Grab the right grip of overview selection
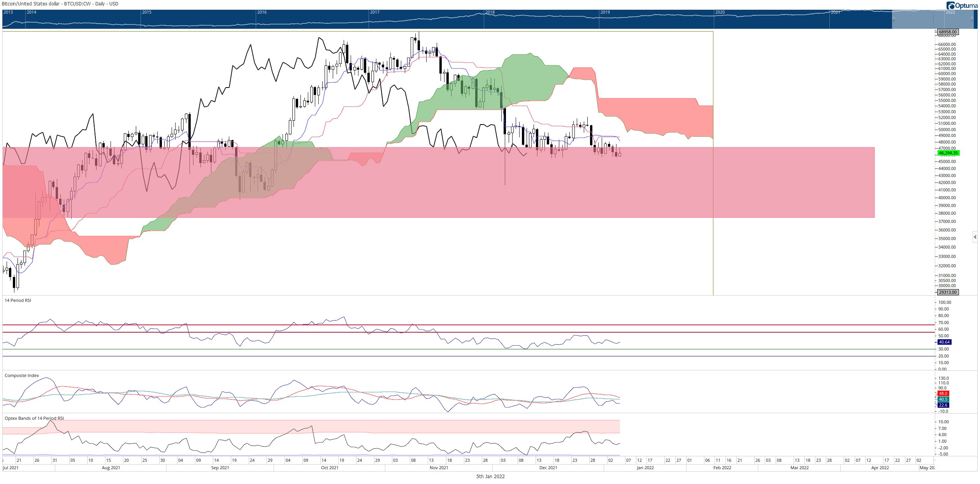Image resolution: width=980 pixels, height=484 pixels. tap(971, 19)
